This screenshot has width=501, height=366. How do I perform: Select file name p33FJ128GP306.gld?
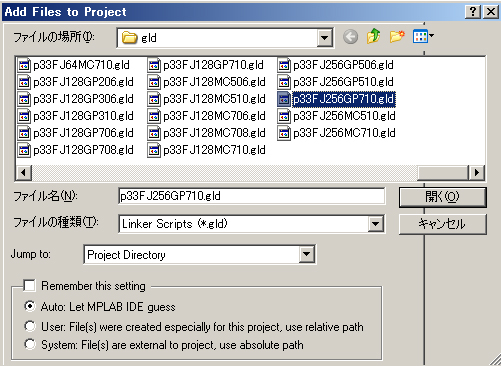(x=83, y=99)
